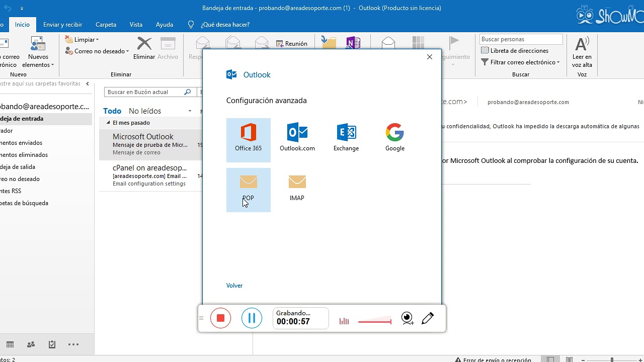The width and height of the screenshot is (644, 362).
Task: Open the Ayuda ribbon tab
Action: click(x=165, y=24)
